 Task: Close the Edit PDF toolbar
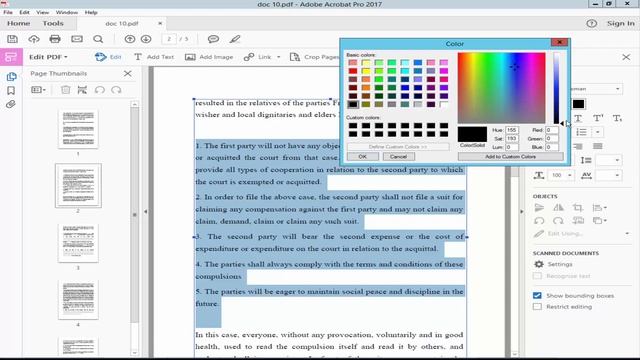[626, 57]
